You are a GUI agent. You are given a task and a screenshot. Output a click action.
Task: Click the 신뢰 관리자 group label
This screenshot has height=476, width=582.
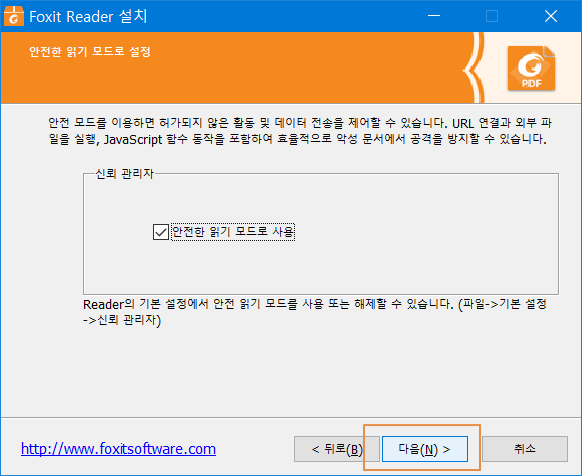tap(124, 173)
